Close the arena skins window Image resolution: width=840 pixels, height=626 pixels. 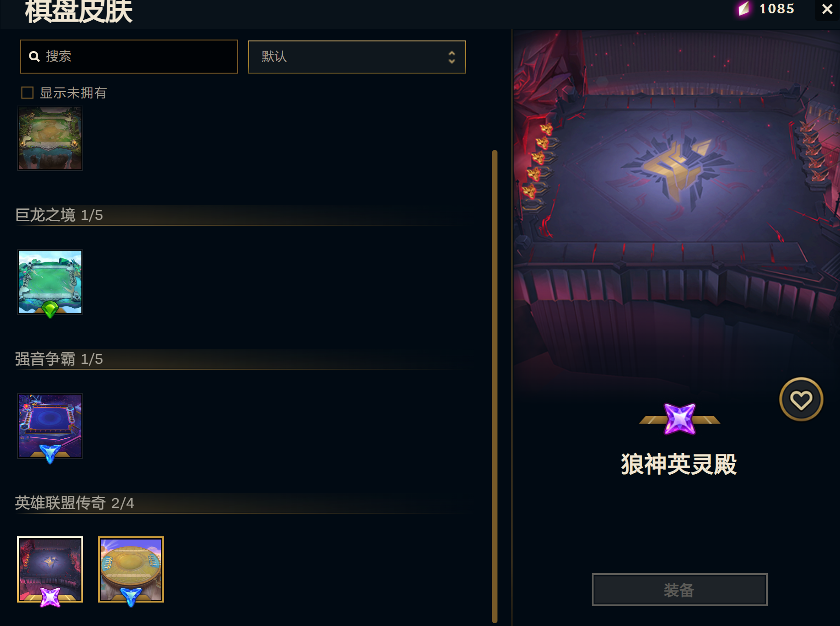click(827, 9)
